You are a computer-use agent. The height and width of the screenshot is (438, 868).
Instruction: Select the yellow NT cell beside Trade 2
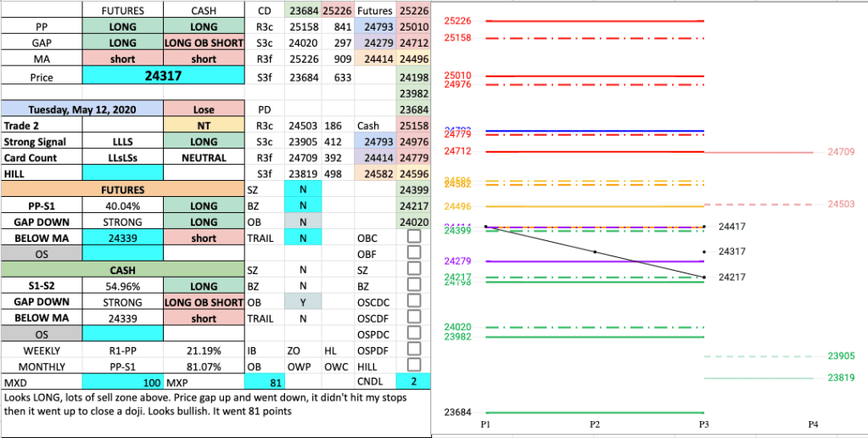(204, 126)
